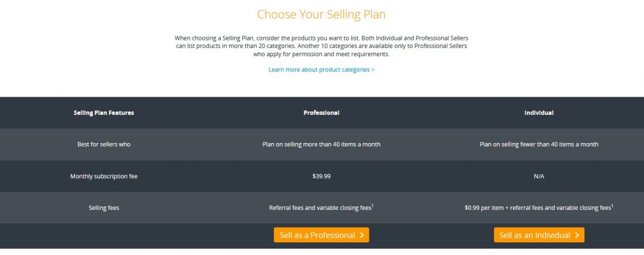Click Plan on selling more than 40 items
Screen dimensions: 644x255
pos(321,144)
